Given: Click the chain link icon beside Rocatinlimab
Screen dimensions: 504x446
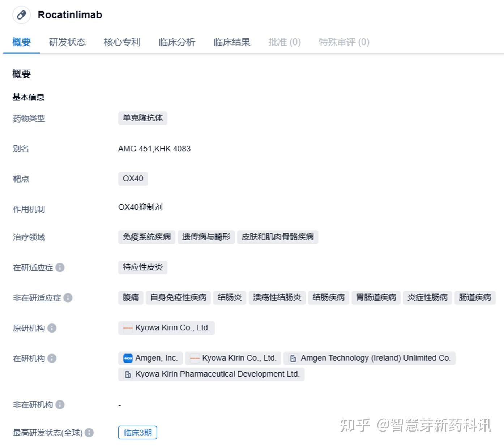Looking at the screenshot, I should click(x=22, y=15).
